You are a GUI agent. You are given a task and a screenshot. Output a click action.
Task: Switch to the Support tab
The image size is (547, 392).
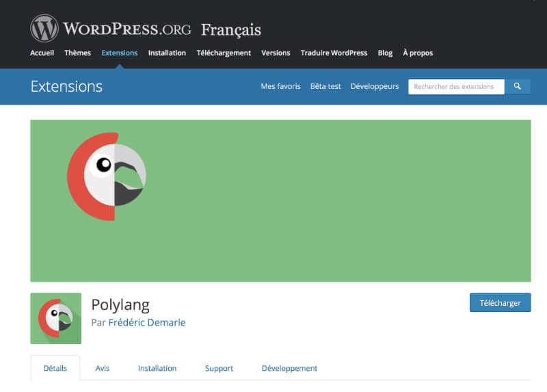tap(219, 368)
